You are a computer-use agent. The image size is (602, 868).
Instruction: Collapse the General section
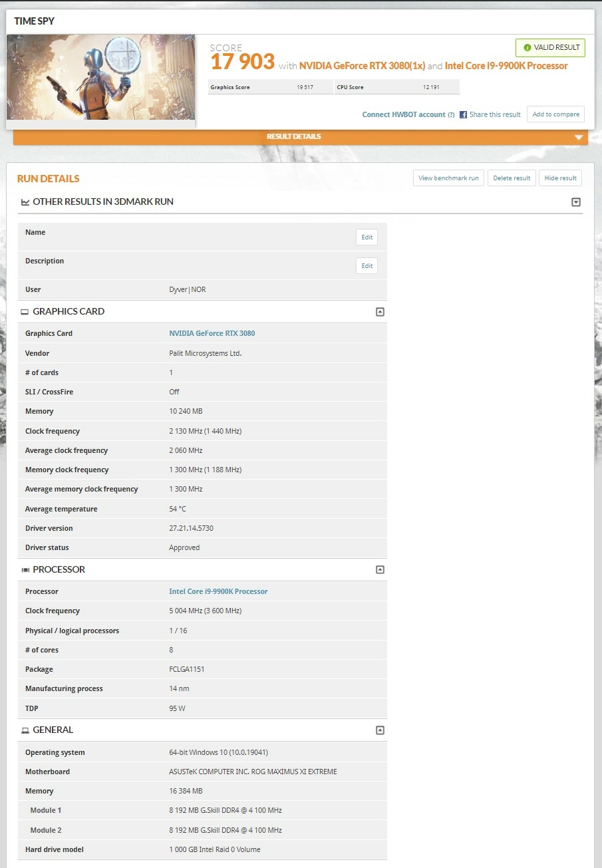click(380, 730)
